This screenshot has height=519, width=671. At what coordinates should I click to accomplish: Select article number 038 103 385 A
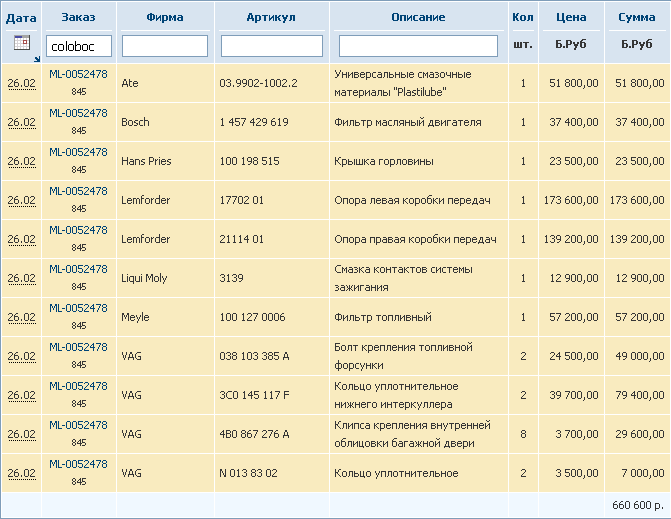[x=254, y=356]
